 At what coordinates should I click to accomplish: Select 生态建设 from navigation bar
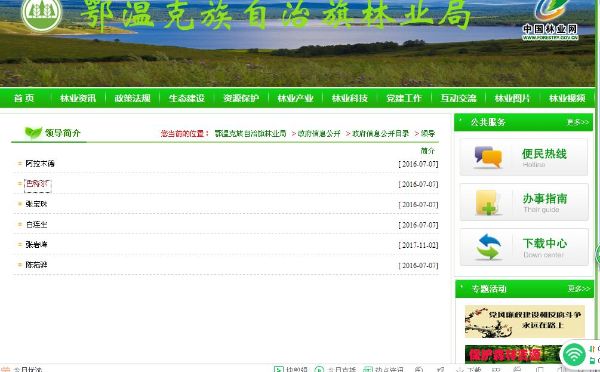tap(187, 98)
